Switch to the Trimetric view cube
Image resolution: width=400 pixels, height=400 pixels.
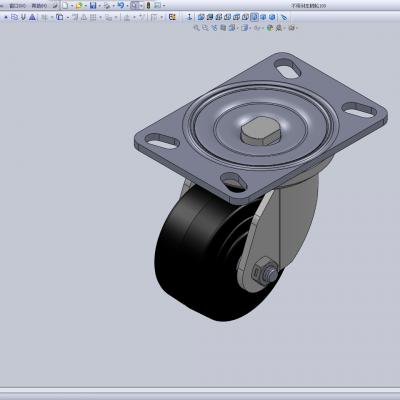click(263, 17)
